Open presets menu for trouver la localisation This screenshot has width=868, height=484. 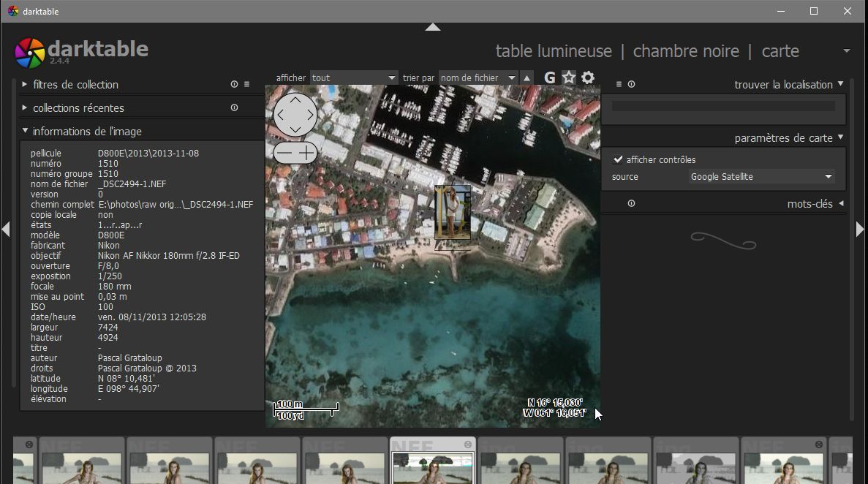(x=619, y=84)
